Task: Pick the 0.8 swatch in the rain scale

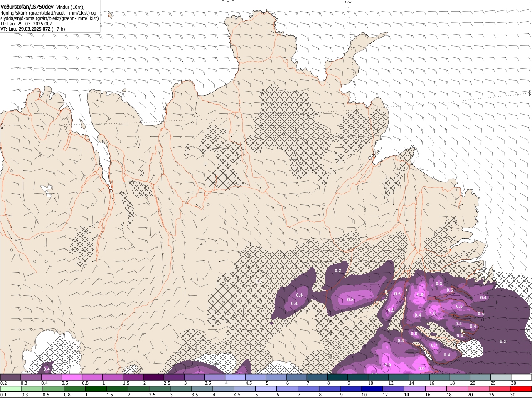Action: pos(74,389)
